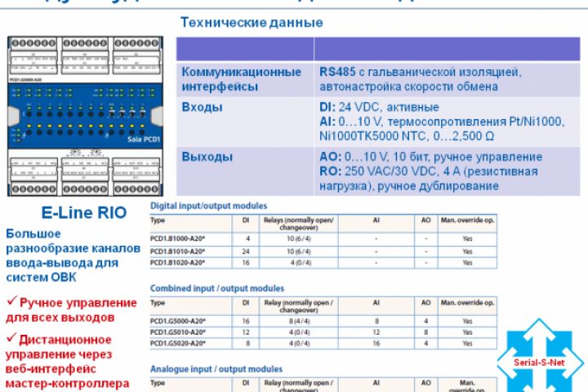Select the Выходы row label
Image resolution: width=588 pixels, height=392 pixels.
coord(207,157)
